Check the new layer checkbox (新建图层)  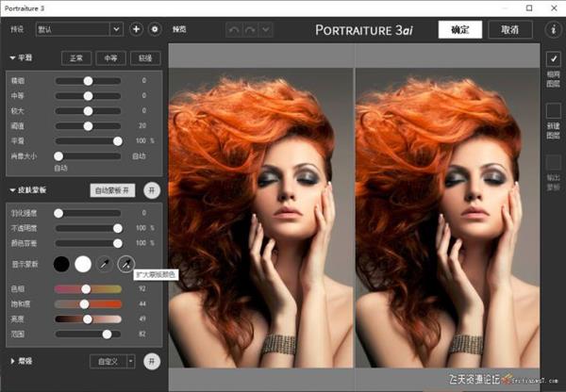pos(553,111)
